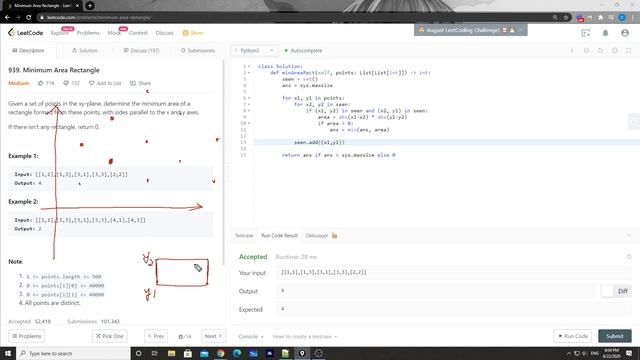Screen dimensions: 640x360
Task: Click the Your input value field
Action: click(453, 272)
